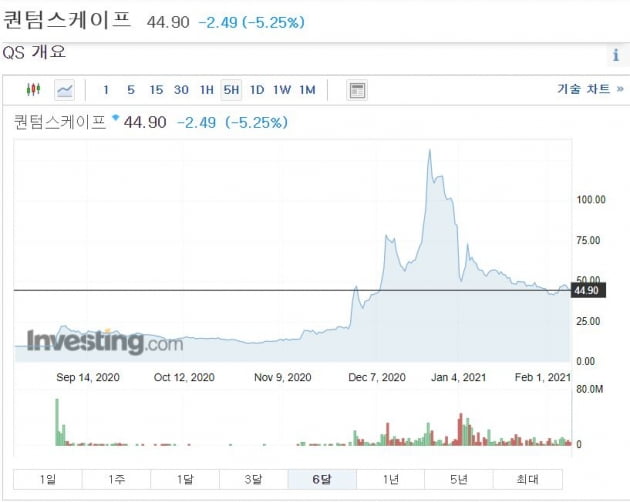Select the 6달 range tab
The image size is (630, 502).
pyautogui.click(x=322, y=479)
